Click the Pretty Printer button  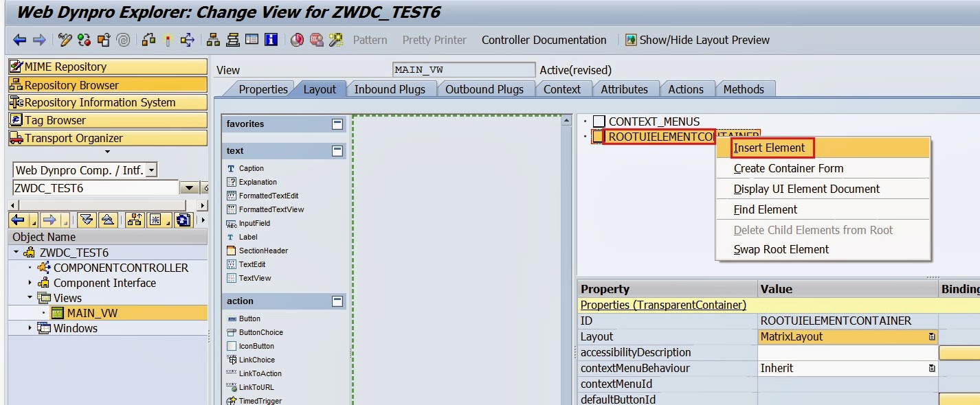tap(434, 40)
